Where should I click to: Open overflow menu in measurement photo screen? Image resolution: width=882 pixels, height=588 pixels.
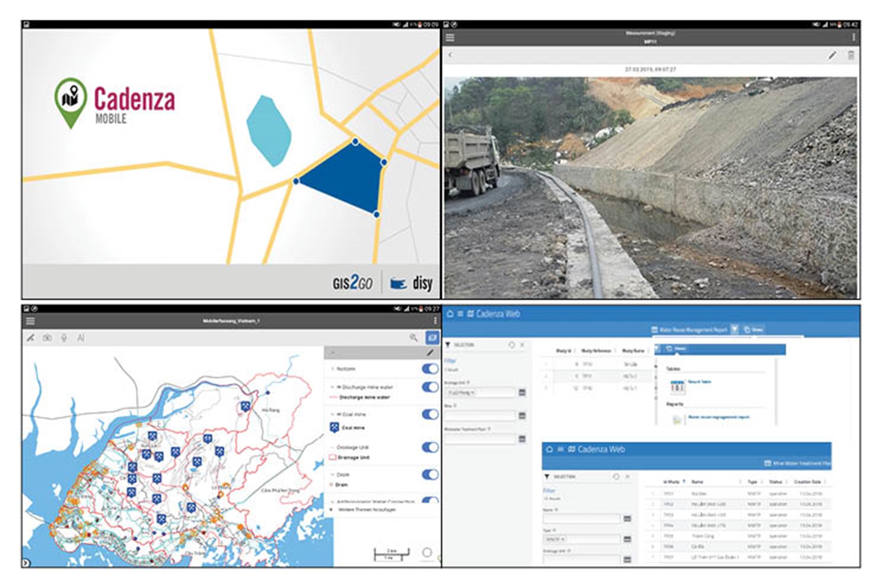854,37
